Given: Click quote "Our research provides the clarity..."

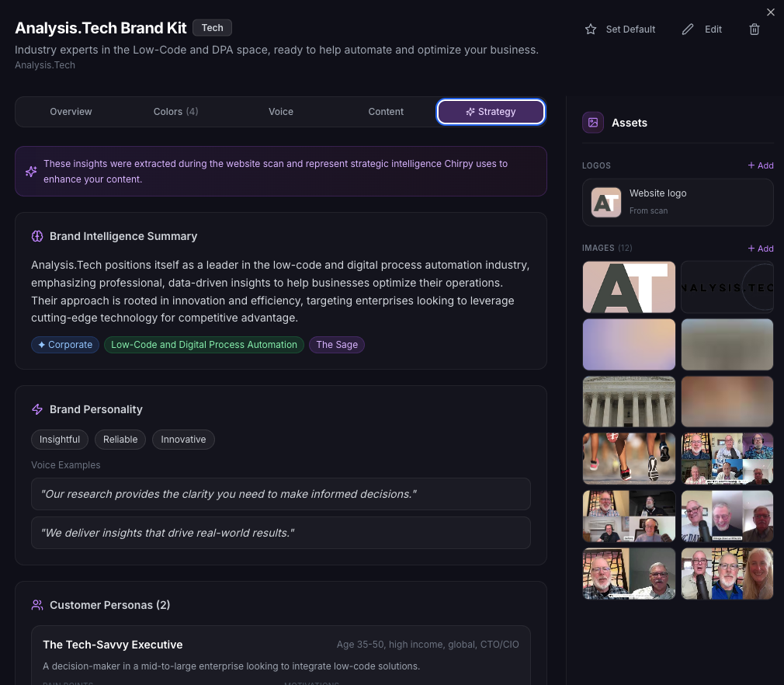Looking at the screenshot, I should [280, 494].
